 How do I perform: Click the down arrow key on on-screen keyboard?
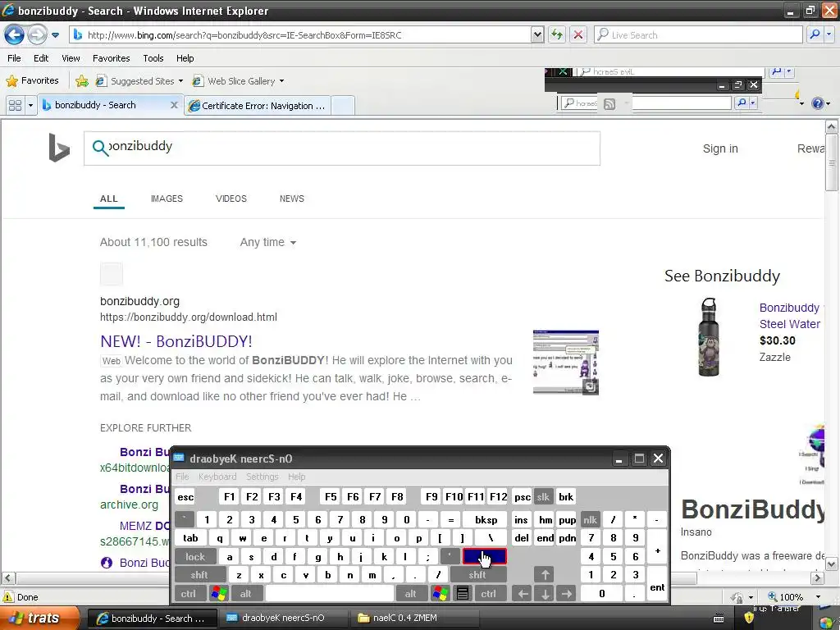[545, 594]
